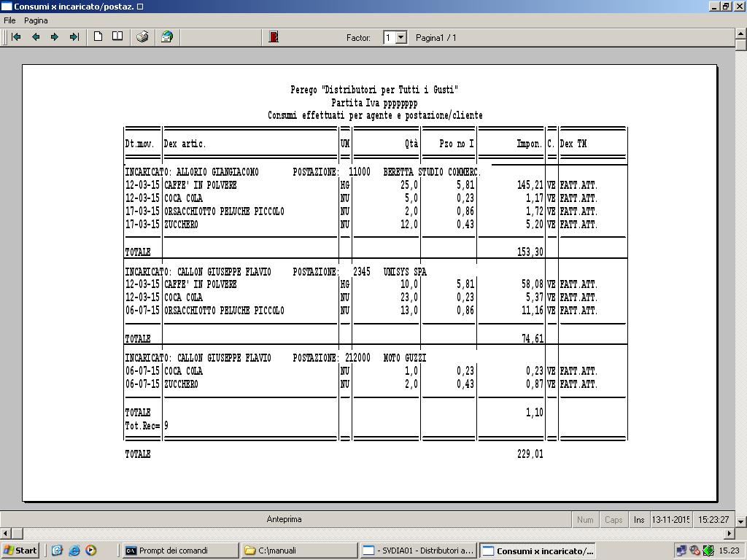This screenshot has width=747, height=560.
Task: Click the horizontal scrollbar left arrow
Action: coord(5,533)
